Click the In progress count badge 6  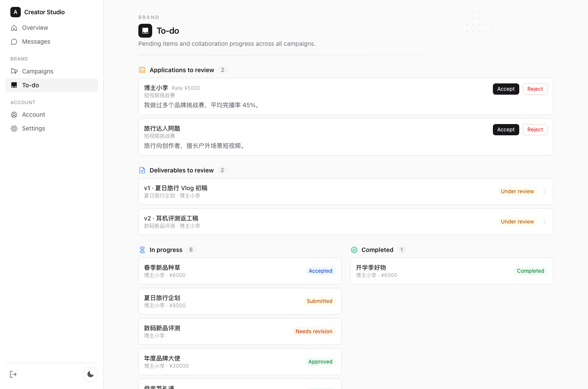[191, 250]
